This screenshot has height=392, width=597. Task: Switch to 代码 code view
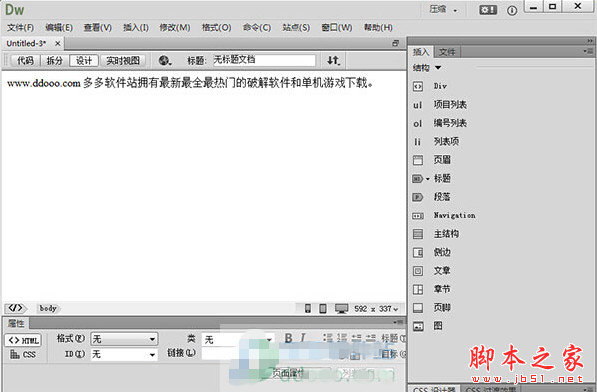pos(26,61)
